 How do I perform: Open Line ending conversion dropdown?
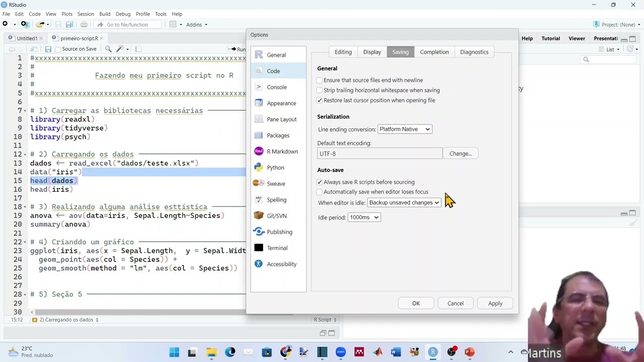click(405, 129)
